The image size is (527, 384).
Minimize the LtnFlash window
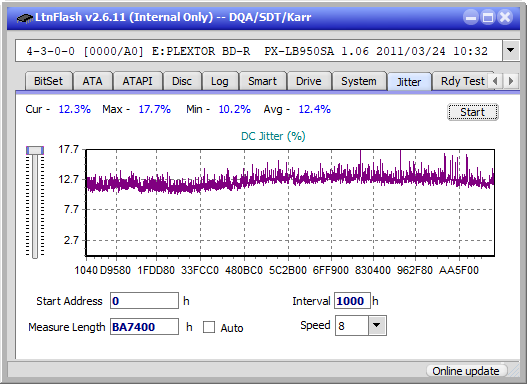[471, 17]
